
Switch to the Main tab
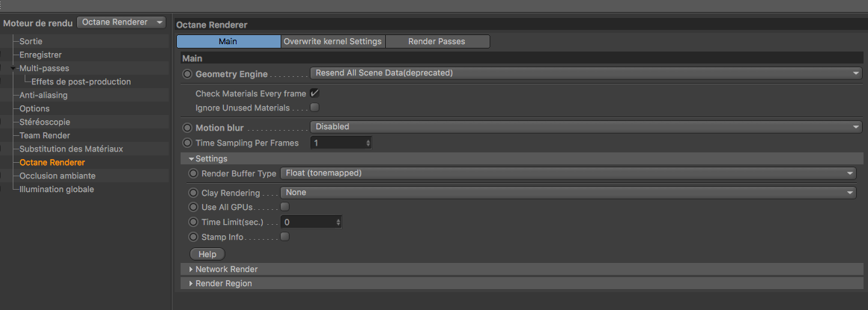(x=228, y=42)
